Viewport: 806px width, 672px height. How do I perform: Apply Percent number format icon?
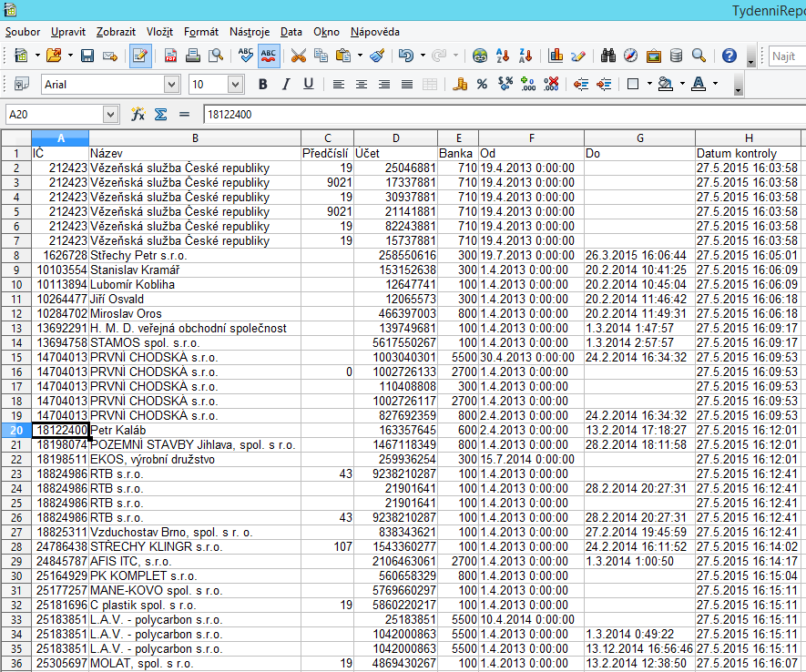[482, 84]
